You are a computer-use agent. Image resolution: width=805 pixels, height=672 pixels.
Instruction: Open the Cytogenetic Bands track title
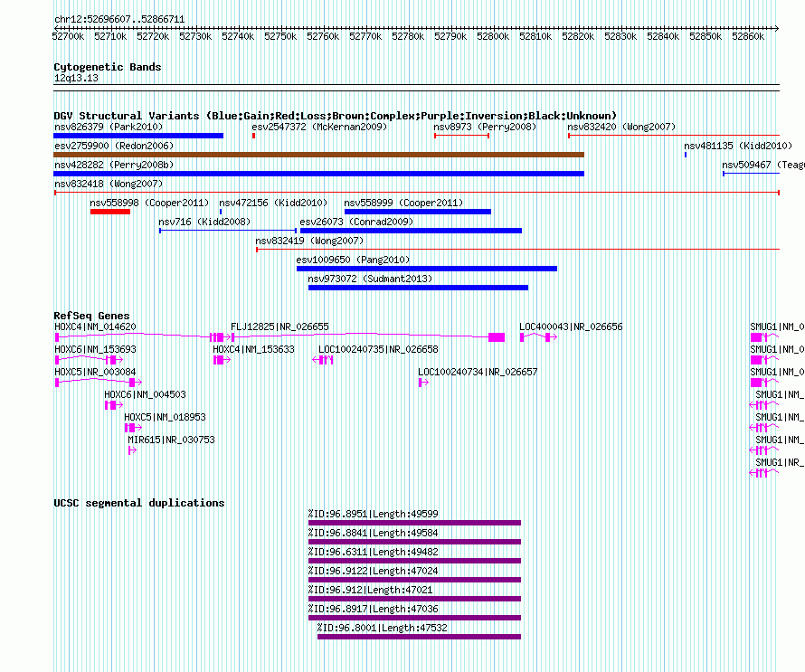click(108, 67)
